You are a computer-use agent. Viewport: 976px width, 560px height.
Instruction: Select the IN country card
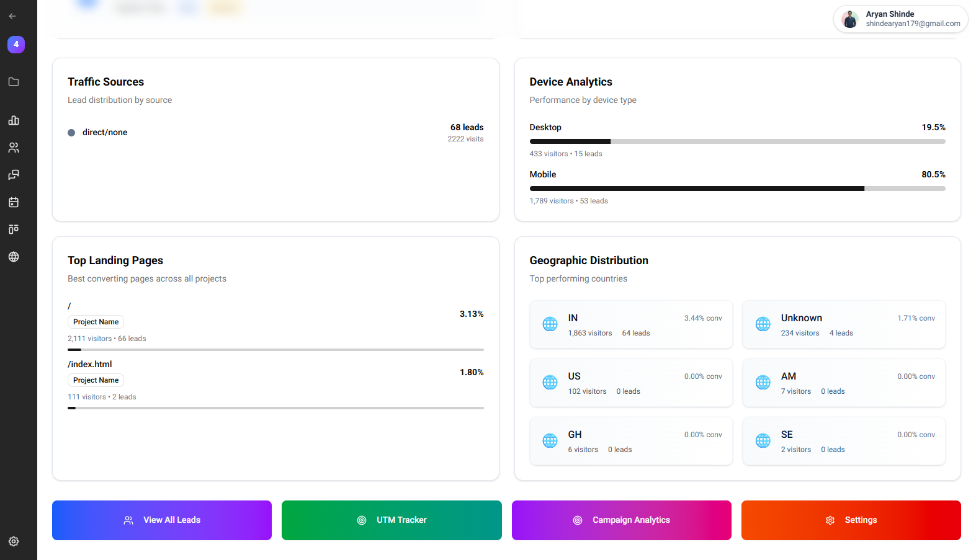[630, 325]
